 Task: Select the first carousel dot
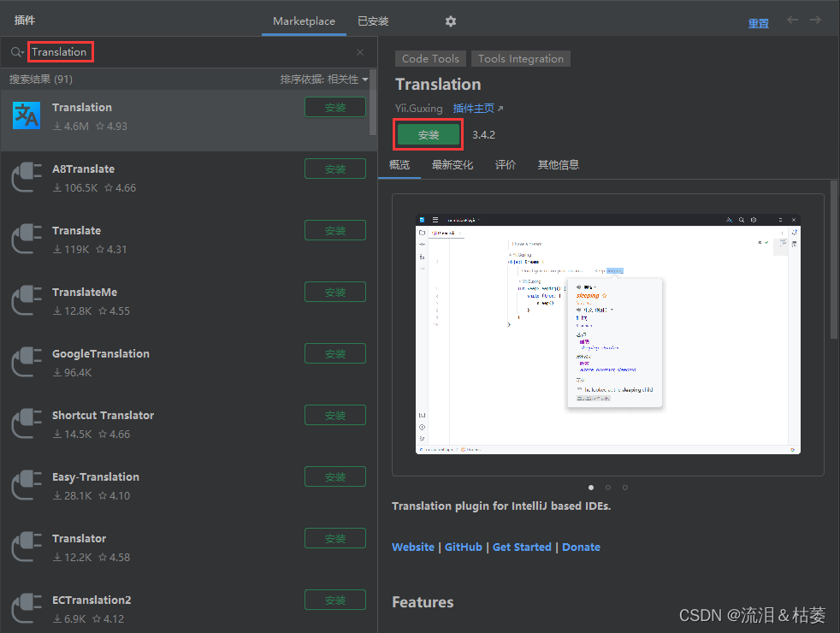tap(591, 488)
